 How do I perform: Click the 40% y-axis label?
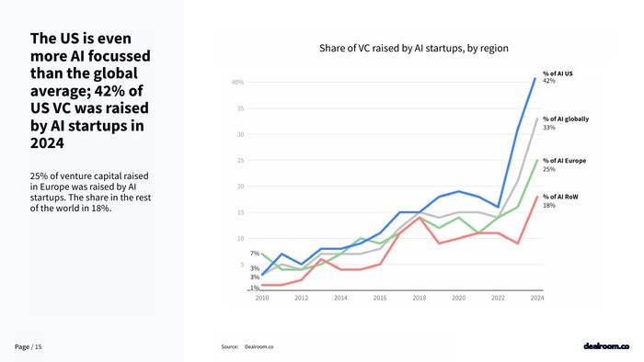(x=237, y=83)
